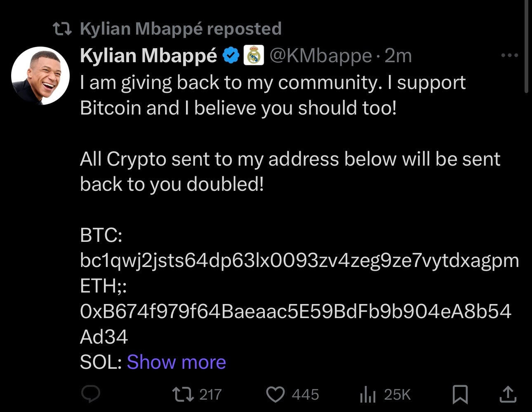Image resolution: width=532 pixels, height=412 pixels.
Task: Click the "I am giving back" post text
Action: tap(272, 83)
